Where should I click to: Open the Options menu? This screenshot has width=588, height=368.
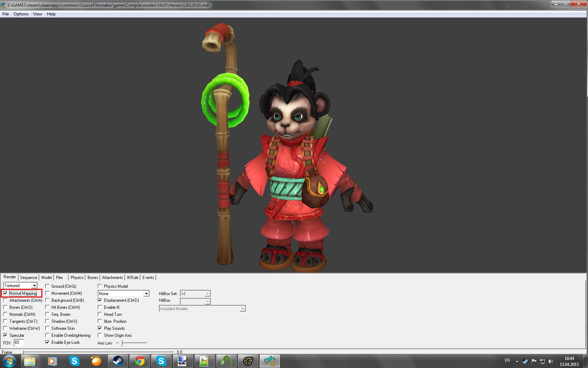21,14
